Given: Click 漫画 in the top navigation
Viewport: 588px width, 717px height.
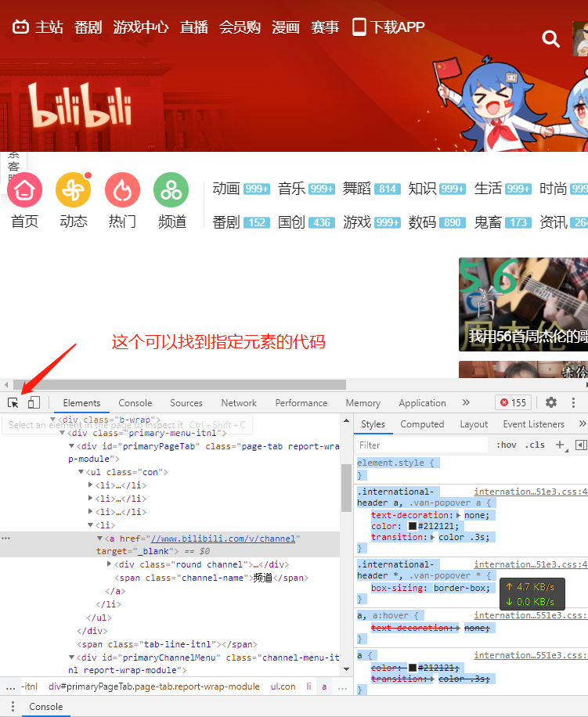Looking at the screenshot, I should click(x=286, y=27).
